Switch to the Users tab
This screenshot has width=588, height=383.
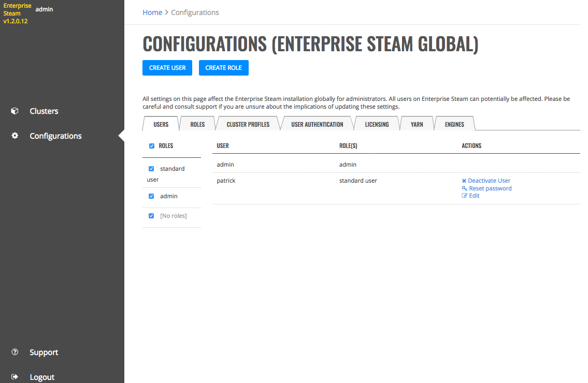click(161, 124)
